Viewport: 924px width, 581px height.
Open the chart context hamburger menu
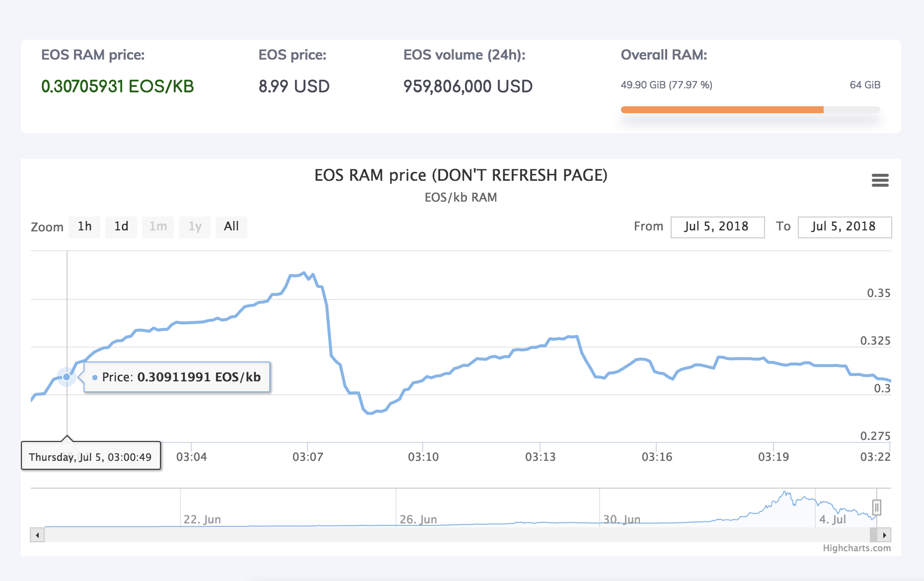click(x=880, y=180)
